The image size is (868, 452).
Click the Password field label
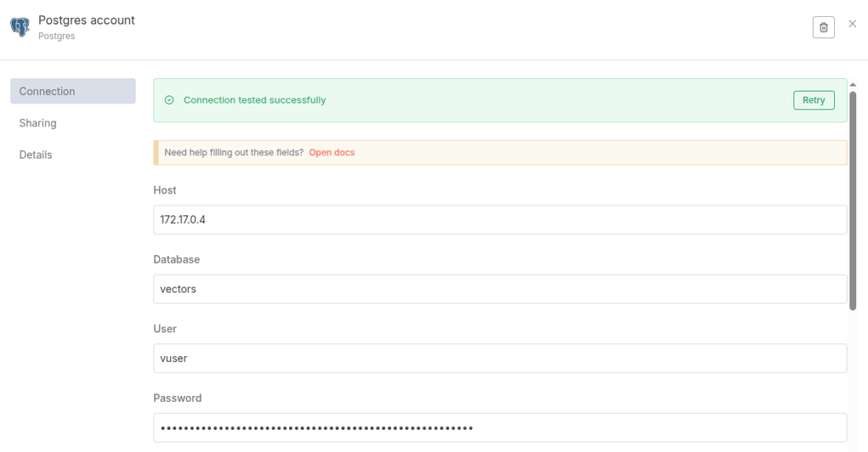pos(177,398)
